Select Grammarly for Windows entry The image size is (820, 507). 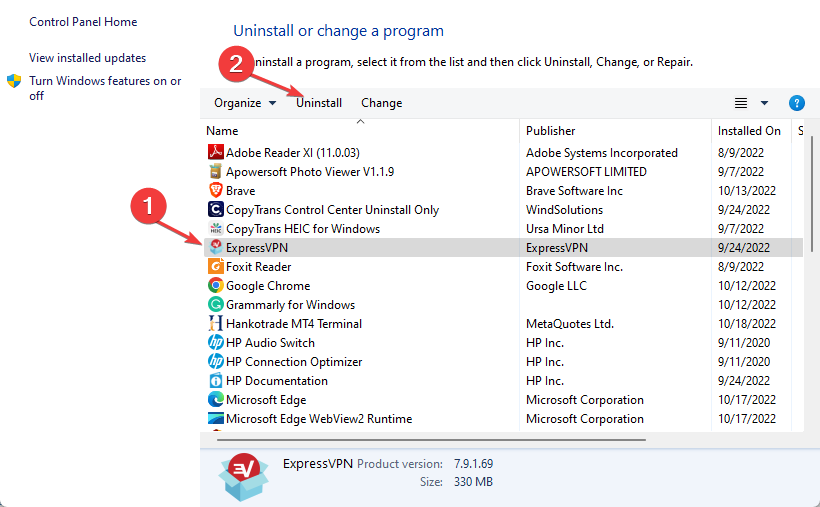(x=290, y=305)
